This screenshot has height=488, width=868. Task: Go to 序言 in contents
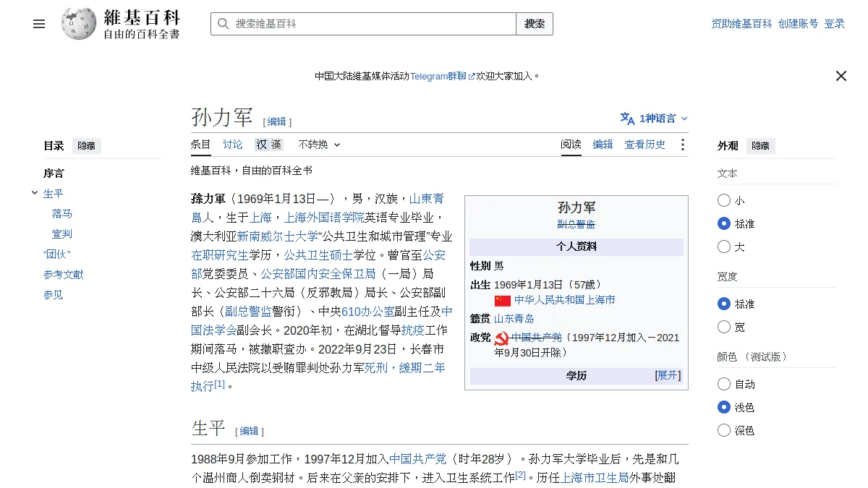pyautogui.click(x=54, y=174)
